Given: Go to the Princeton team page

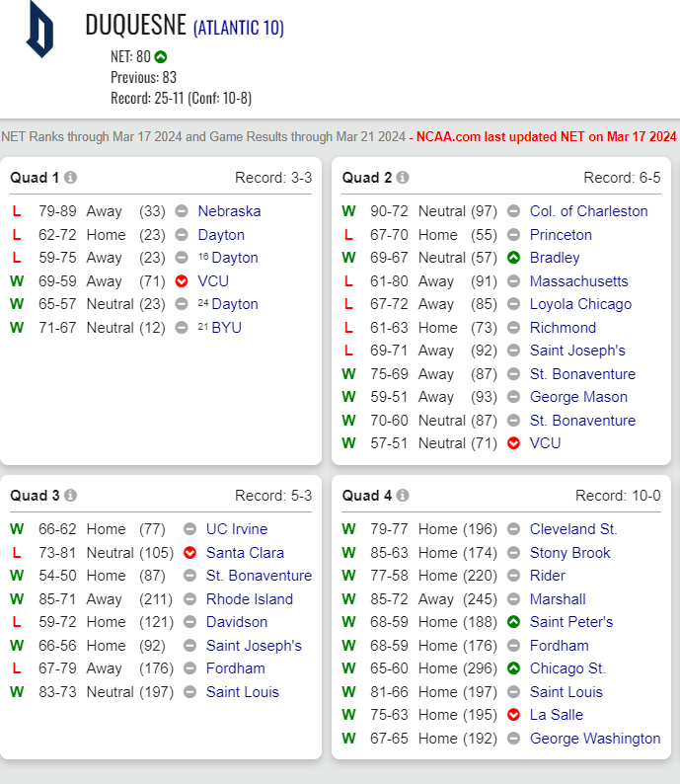Looking at the screenshot, I should pos(561,235).
